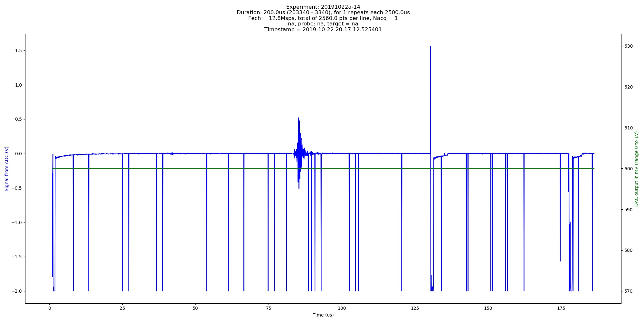This screenshot has height=322, width=644.
Task: Click the green DAC output line
Action: coord(323,168)
